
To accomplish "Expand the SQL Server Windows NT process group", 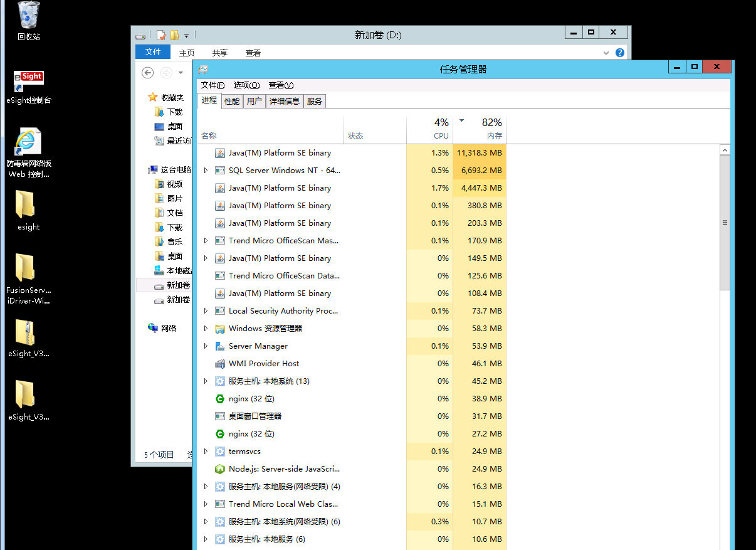I will pos(206,171).
